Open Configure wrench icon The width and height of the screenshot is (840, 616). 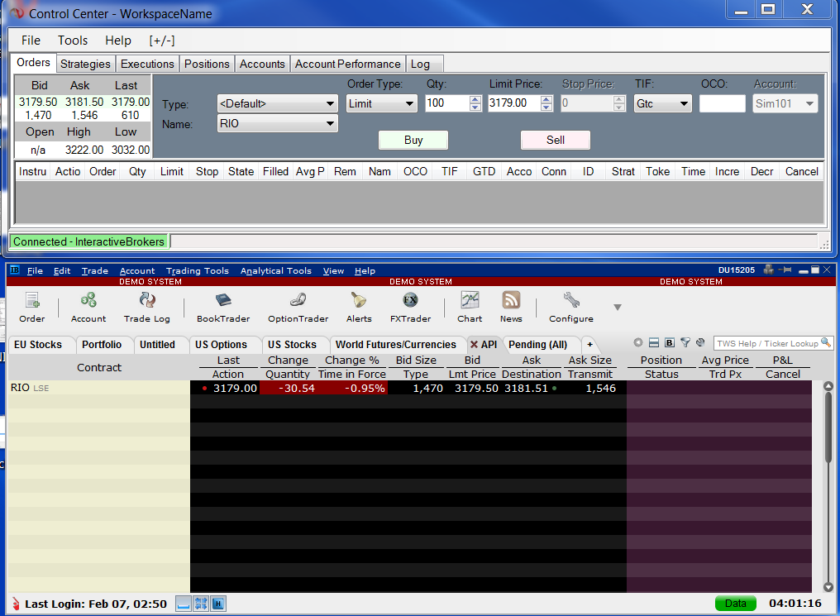tap(571, 307)
